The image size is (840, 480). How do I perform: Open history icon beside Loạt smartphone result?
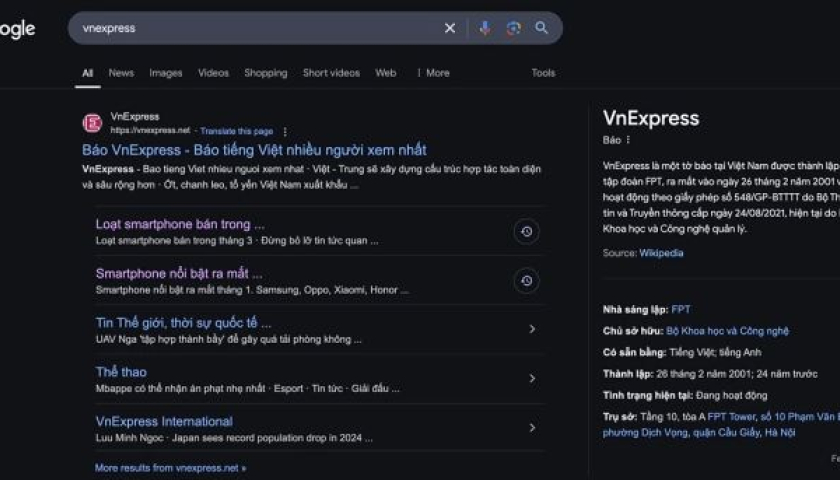coord(526,232)
